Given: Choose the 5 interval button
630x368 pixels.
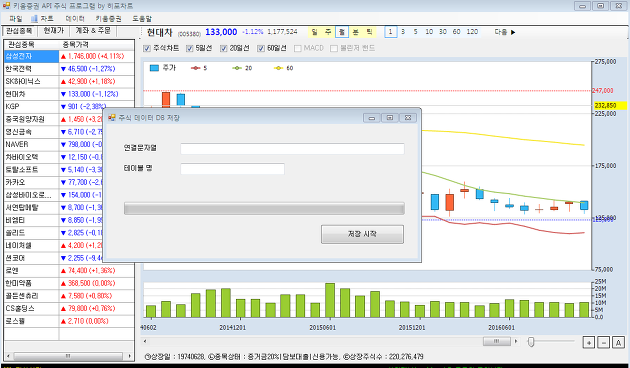Looking at the screenshot, I should (415, 32).
